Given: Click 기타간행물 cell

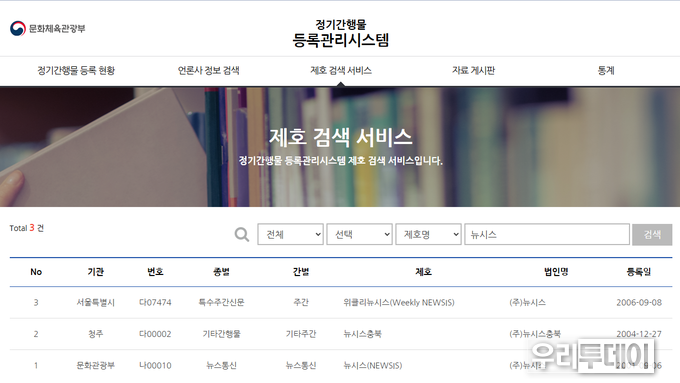Looking at the screenshot, I should click(x=221, y=334).
